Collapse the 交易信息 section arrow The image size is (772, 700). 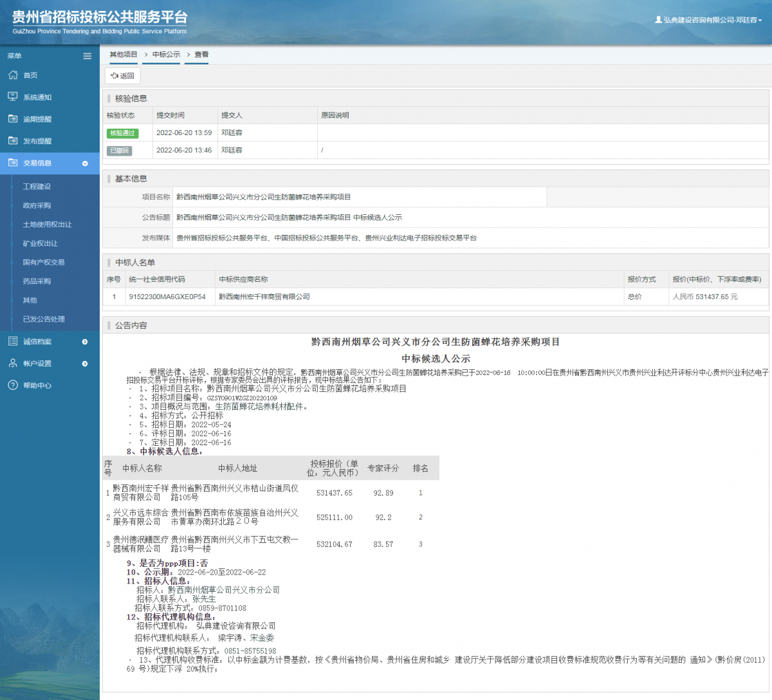click(x=85, y=163)
